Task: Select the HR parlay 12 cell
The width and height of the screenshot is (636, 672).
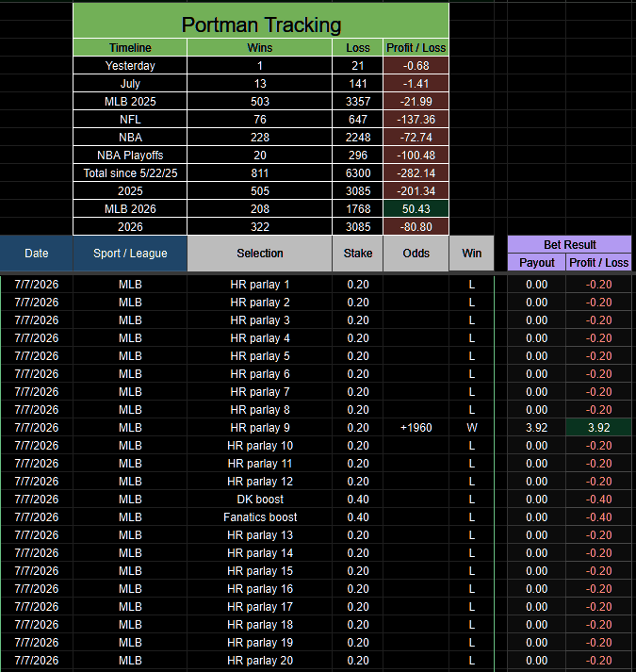Action: tap(260, 482)
